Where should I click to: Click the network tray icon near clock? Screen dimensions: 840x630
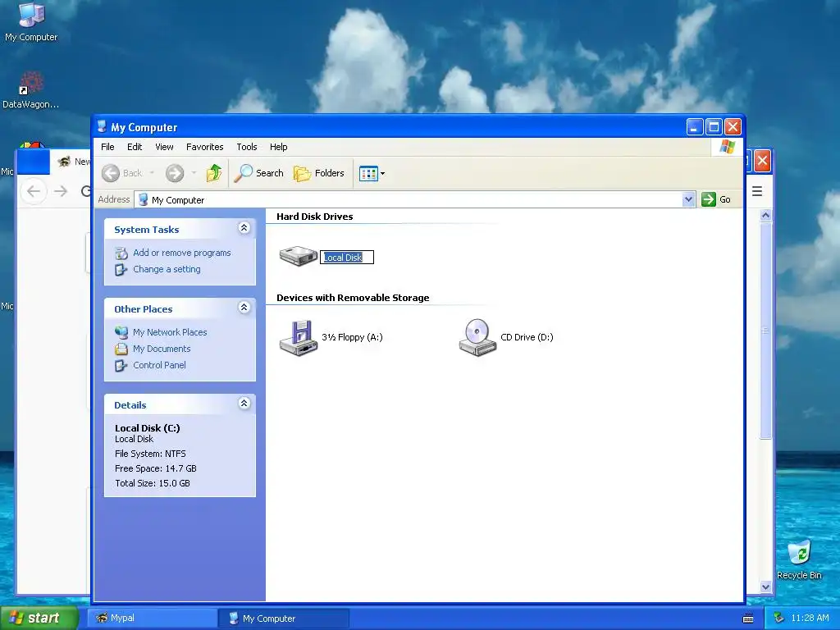(779, 619)
